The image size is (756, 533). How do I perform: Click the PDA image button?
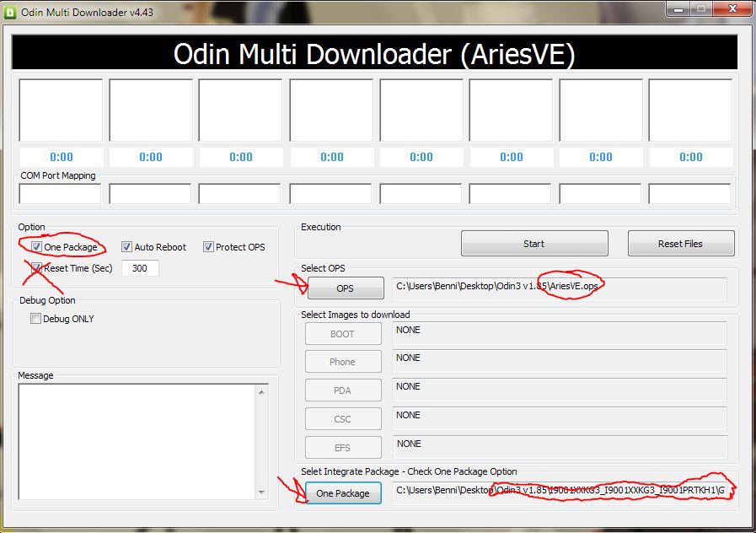(x=343, y=390)
